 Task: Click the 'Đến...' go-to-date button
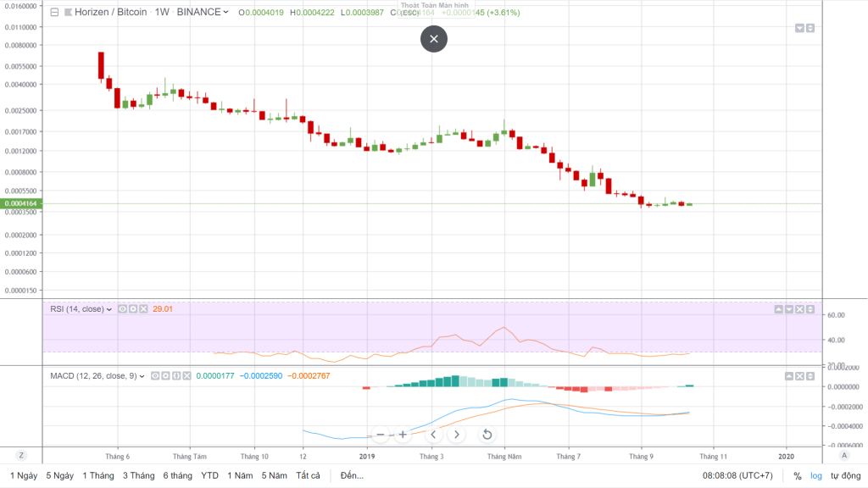pyautogui.click(x=352, y=475)
